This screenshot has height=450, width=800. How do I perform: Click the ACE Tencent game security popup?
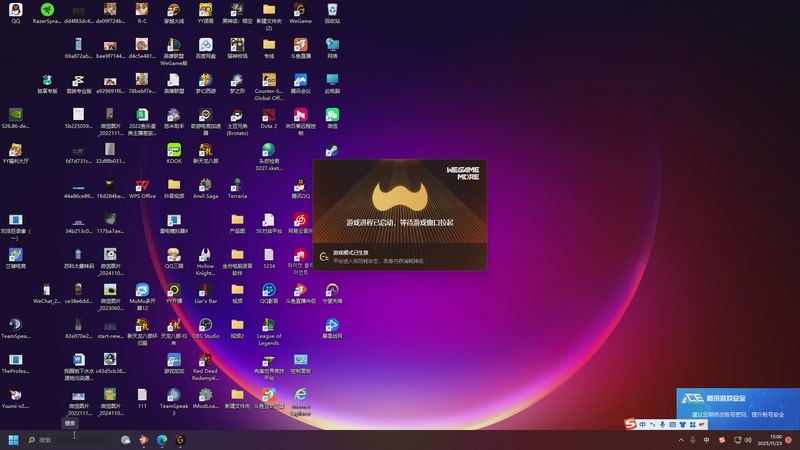point(738,409)
